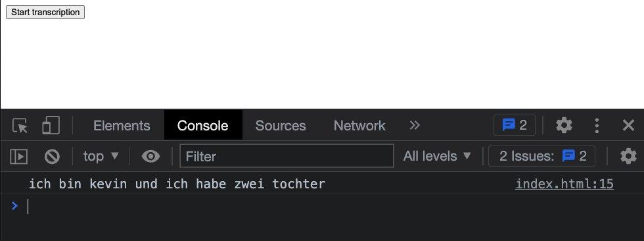This screenshot has height=241, width=644.
Task: Open the index.html:15 source link
Action: click(x=564, y=184)
